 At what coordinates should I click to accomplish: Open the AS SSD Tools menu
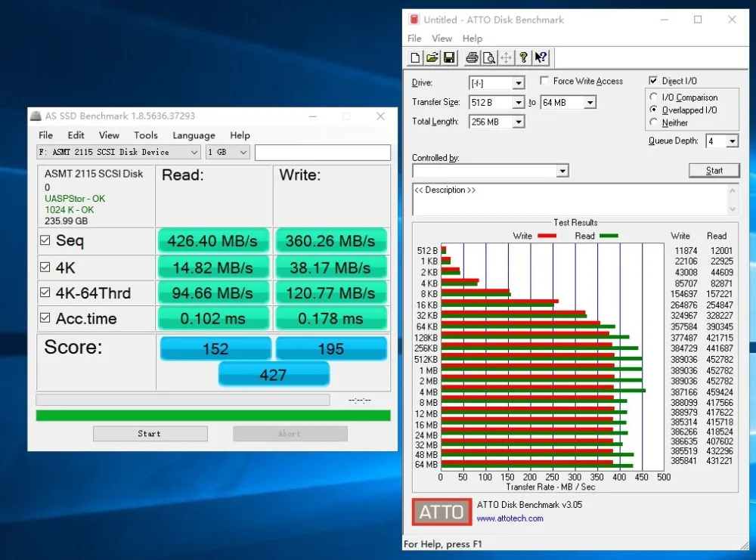[x=146, y=135]
